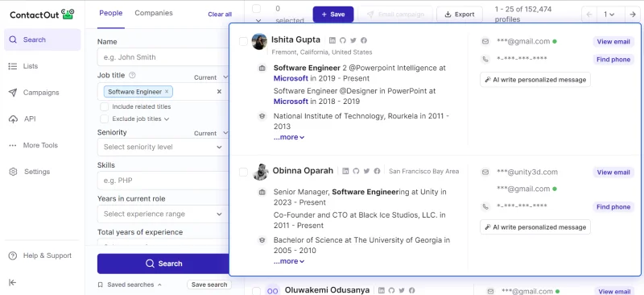The image size is (644, 295).
Task: Switch to the People tab
Action: [x=111, y=13]
